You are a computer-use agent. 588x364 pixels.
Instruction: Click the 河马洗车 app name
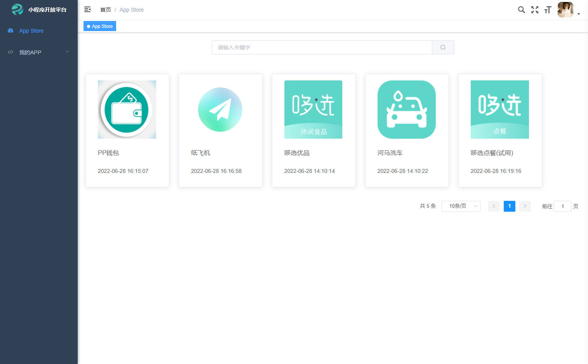pos(390,153)
